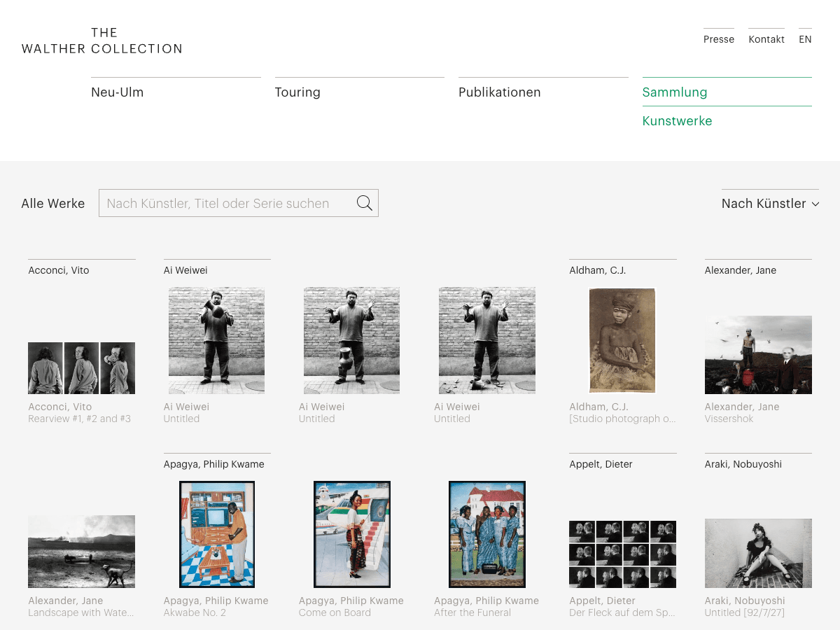The width and height of the screenshot is (840, 630).
Task: Click the 'Alexander, Jane' artist heading
Action: tap(741, 270)
